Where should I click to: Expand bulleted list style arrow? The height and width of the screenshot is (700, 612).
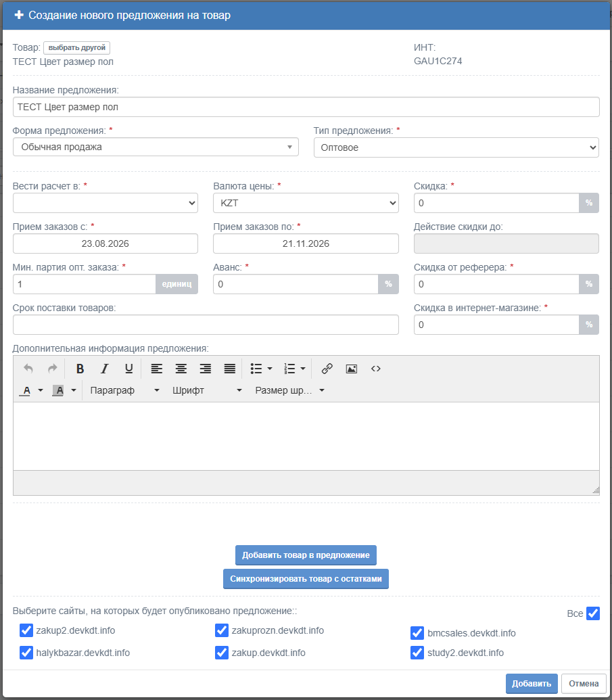[x=270, y=369]
